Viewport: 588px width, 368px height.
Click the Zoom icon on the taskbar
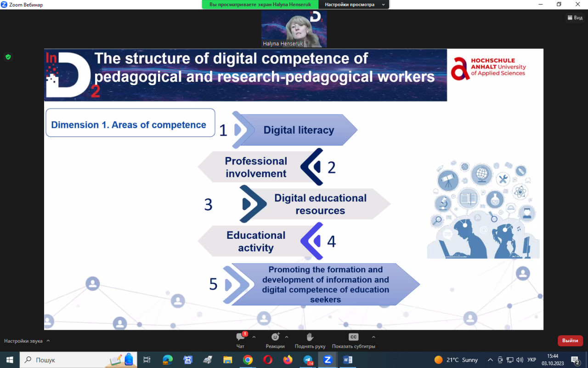coord(328,360)
